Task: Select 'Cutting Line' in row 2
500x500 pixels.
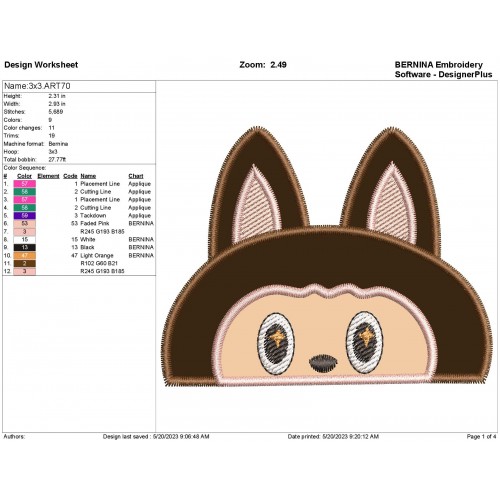Action: coord(96,192)
